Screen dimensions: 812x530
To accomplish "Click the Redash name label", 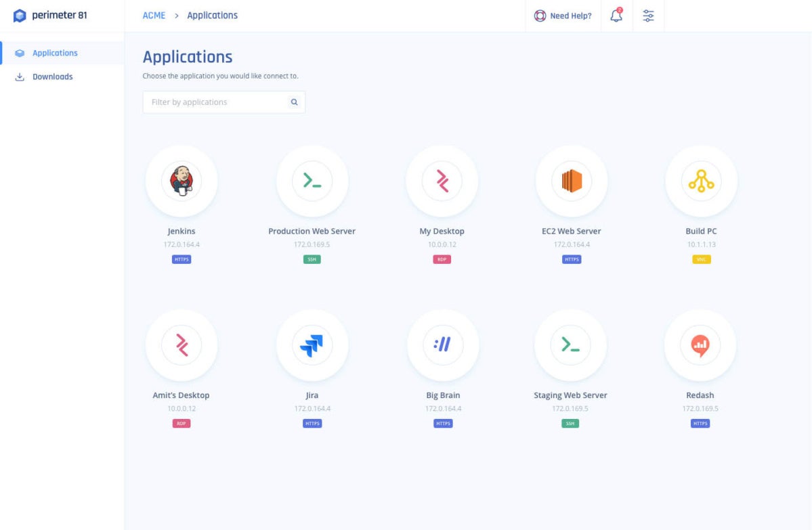I will click(700, 395).
